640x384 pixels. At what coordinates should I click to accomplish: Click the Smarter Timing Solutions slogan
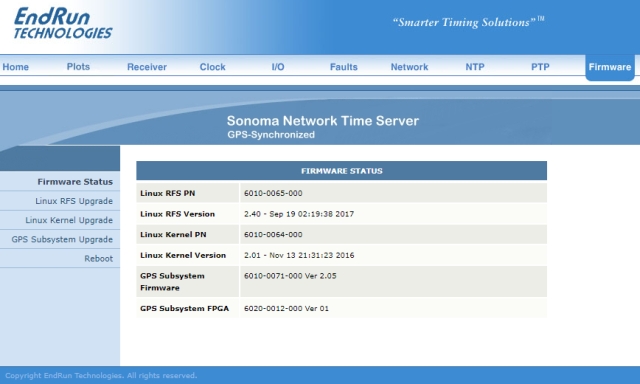point(468,22)
